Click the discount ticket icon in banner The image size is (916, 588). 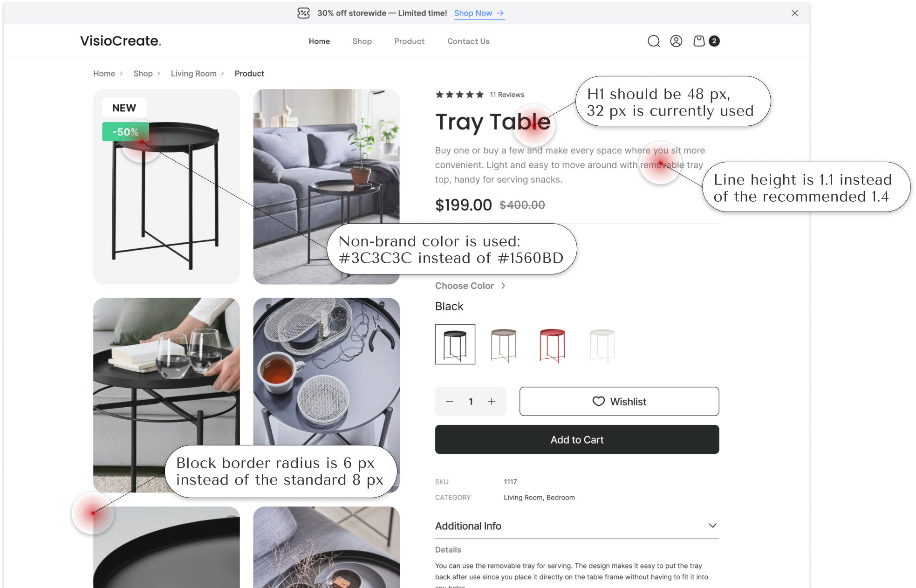(303, 13)
